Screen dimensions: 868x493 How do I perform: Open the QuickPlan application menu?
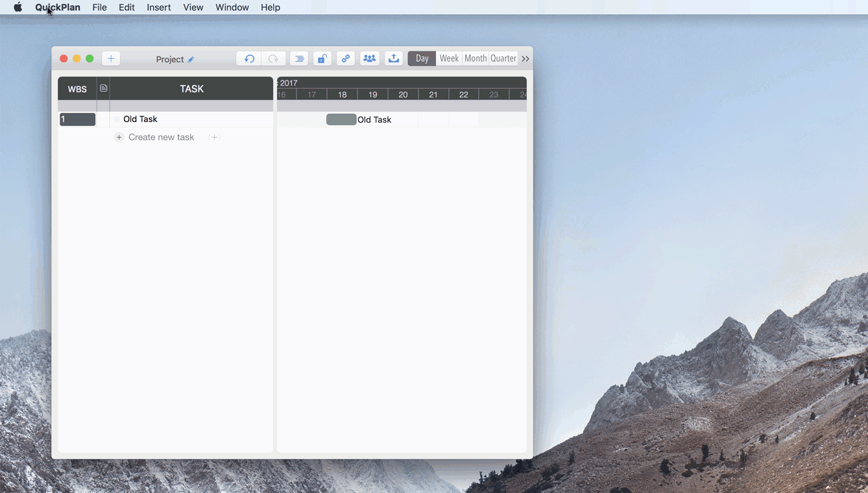point(58,7)
